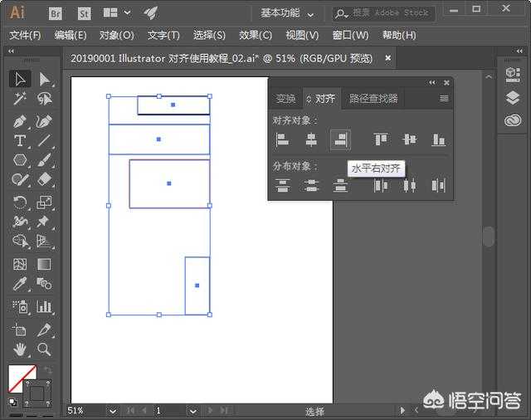The width and height of the screenshot is (531, 420).
Task: Select the Curvature tool
Action: click(44, 121)
